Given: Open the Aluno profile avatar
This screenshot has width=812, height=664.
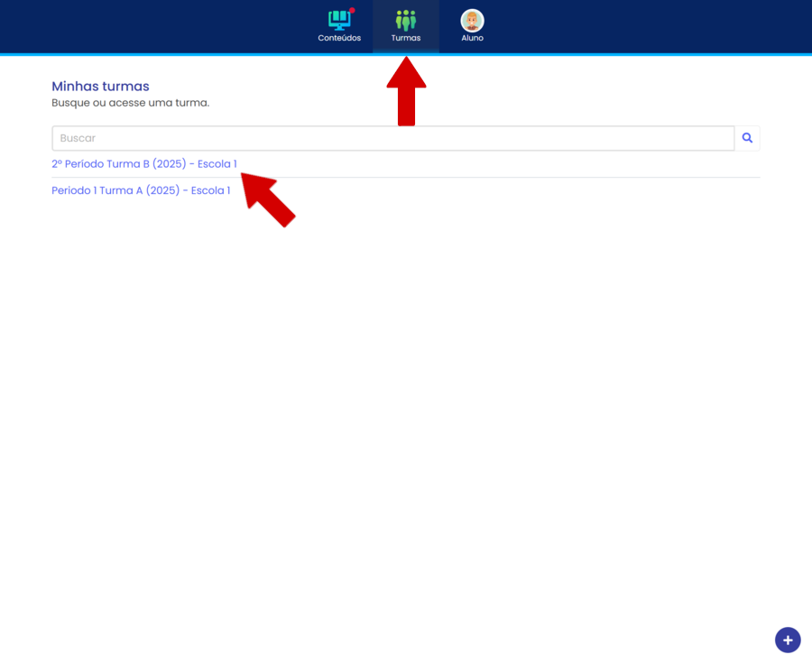Looking at the screenshot, I should tap(472, 20).
